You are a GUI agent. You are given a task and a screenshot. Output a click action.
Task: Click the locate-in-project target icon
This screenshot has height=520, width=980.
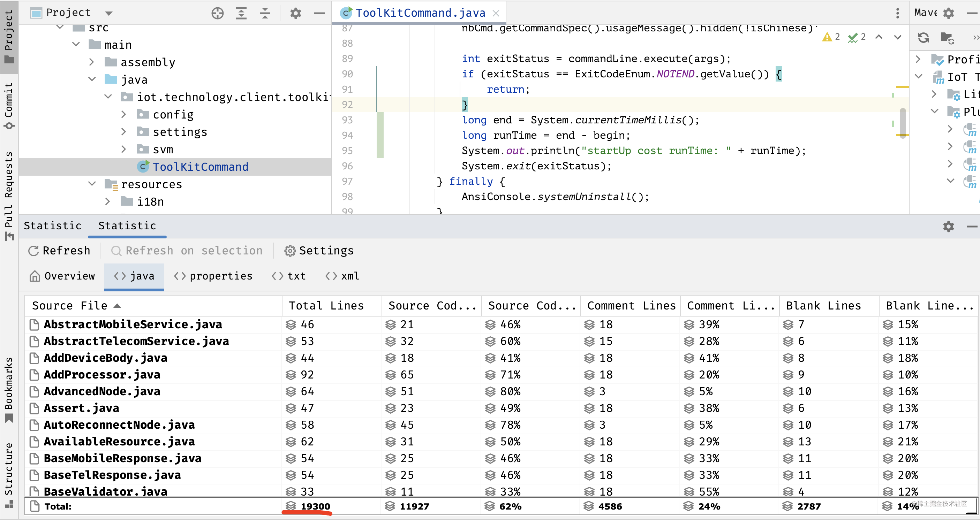(x=217, y=13)
